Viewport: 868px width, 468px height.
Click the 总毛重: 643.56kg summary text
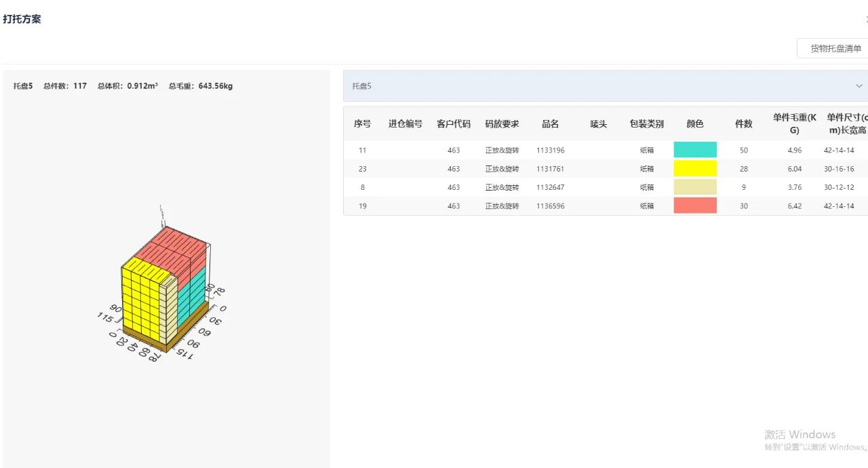pos(201,86)
